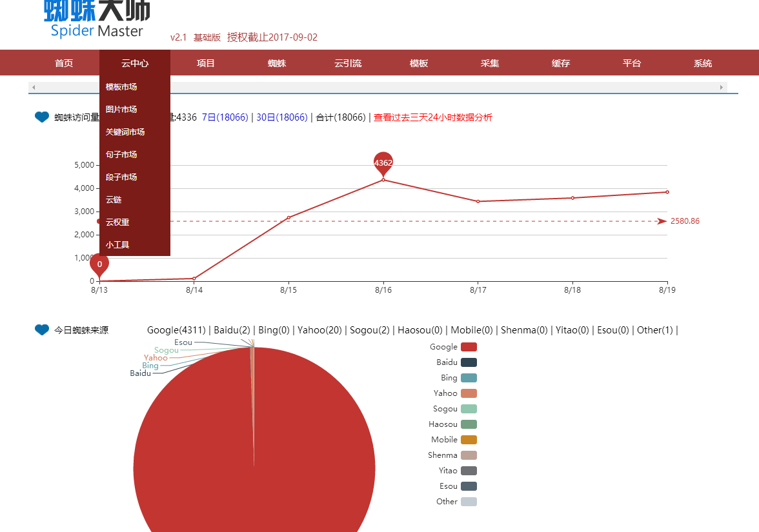Screen dimensions: 759x532
Task: Open the 项目 navigation menu
Action: coord(206,63)
